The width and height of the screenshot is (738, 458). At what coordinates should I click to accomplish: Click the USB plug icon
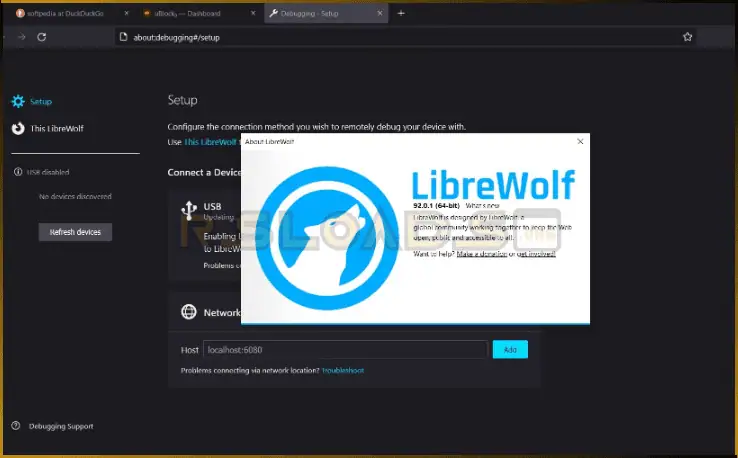189,210
